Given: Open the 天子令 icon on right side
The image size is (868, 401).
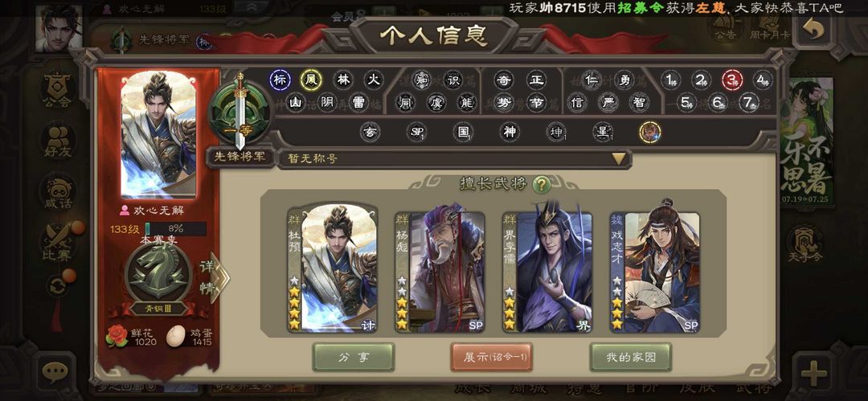Looking at the screenshot, I should [x=805, y=242].
